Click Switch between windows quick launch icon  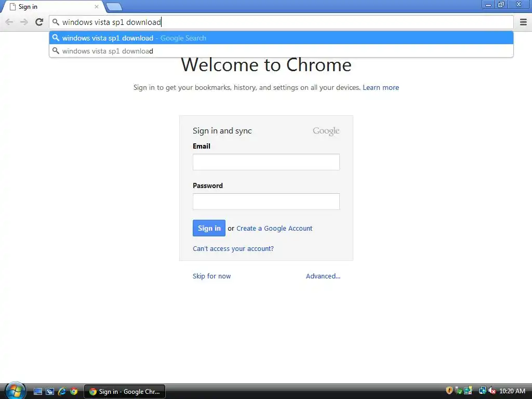(49, 392)
